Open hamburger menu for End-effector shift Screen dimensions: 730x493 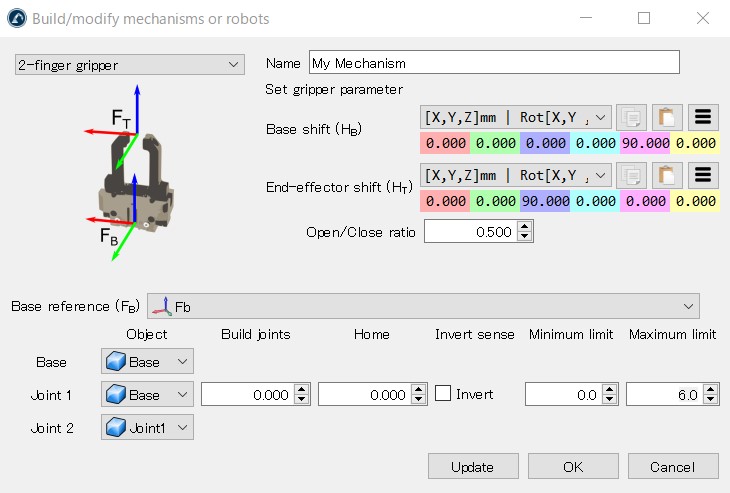[x=702, y=175]
